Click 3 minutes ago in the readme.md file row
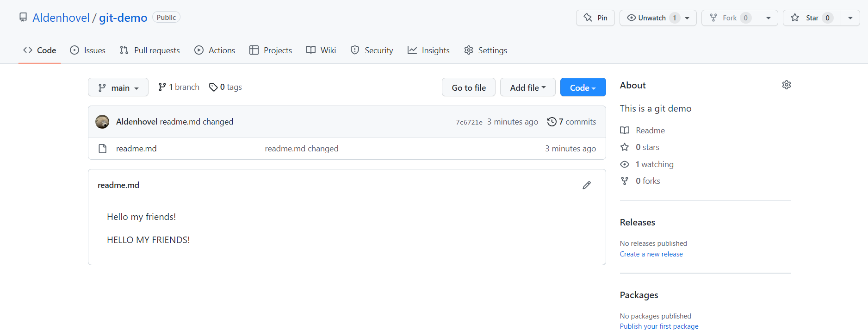 (570, 149)
